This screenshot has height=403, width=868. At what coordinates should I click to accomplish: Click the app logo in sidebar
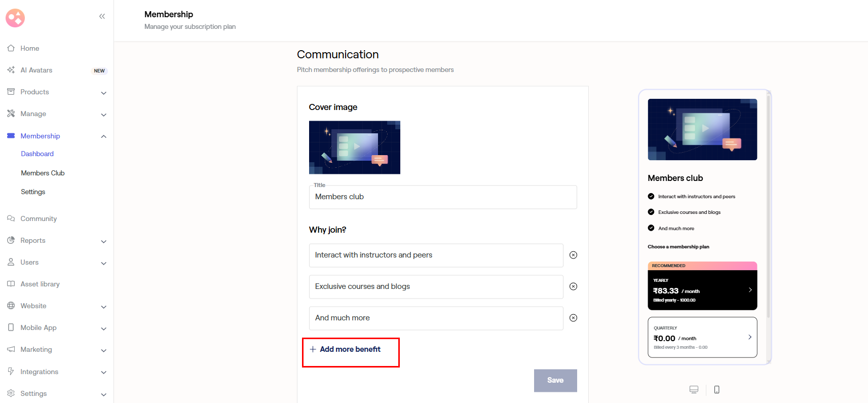[x=15, y=18]
